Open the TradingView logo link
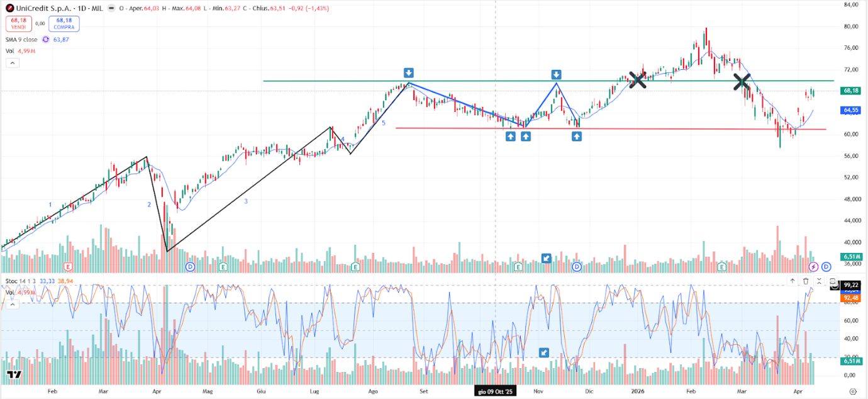The height and width of the screenshot is (399, 868). pyautogui.click(x=14, y=375)
